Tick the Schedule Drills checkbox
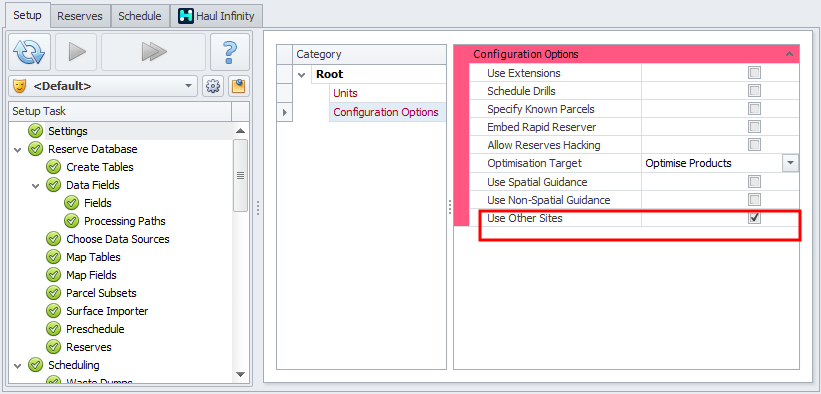 coord(754,91)
